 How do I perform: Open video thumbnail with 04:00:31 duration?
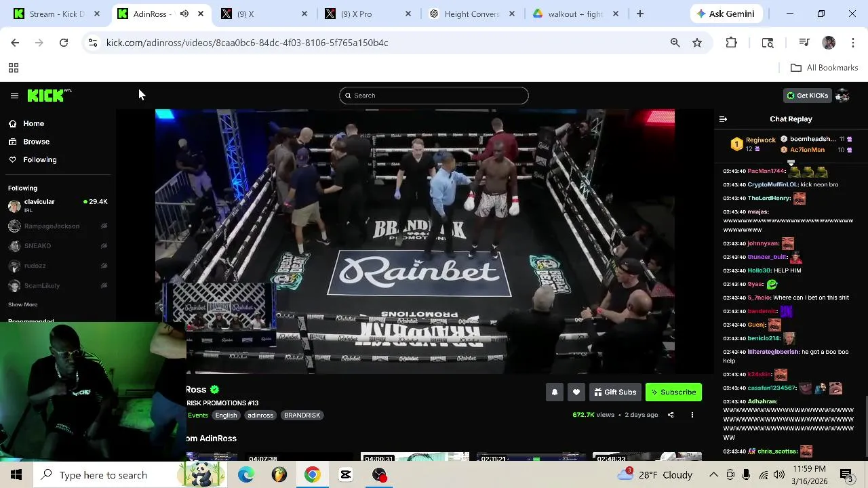click(415, 457)
